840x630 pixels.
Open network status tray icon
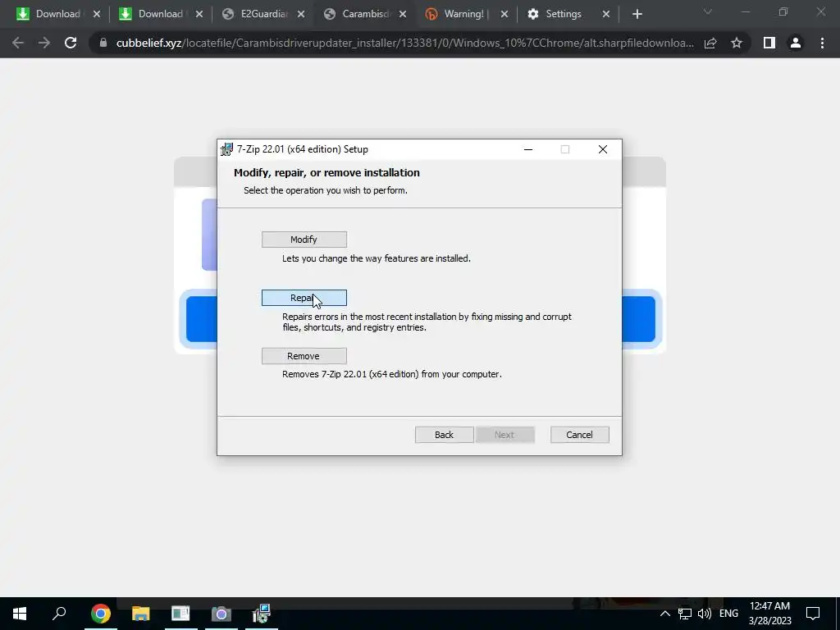point(685,614)
